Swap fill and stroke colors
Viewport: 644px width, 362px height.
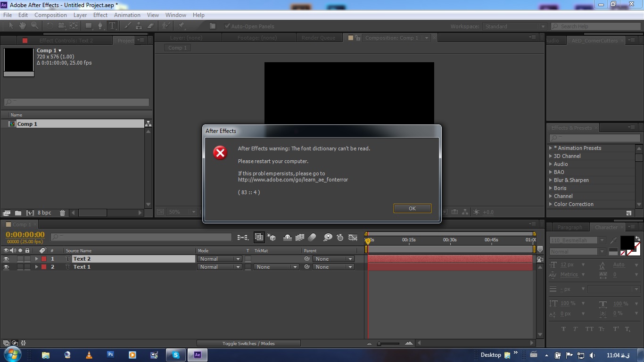click(638, 239)
